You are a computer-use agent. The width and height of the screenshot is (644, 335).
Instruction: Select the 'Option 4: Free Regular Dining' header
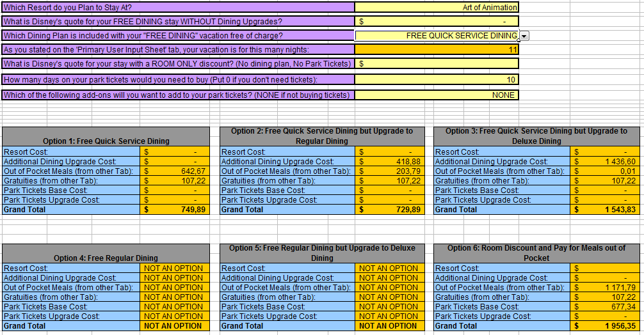click(106, 253)
